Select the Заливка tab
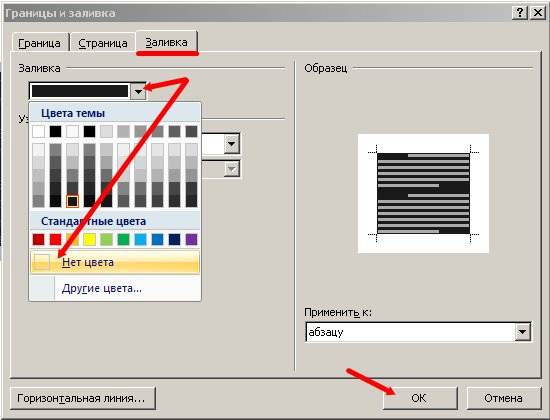 tap(167, 42)
